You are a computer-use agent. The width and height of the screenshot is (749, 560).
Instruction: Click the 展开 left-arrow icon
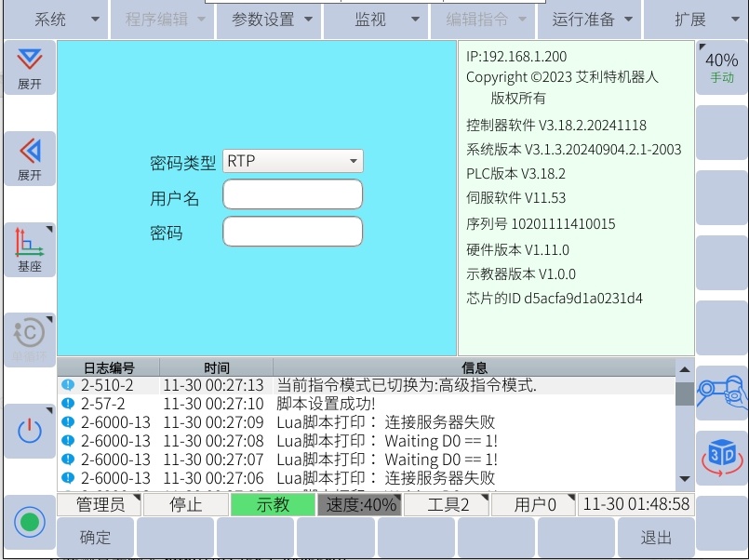(30, 159)
